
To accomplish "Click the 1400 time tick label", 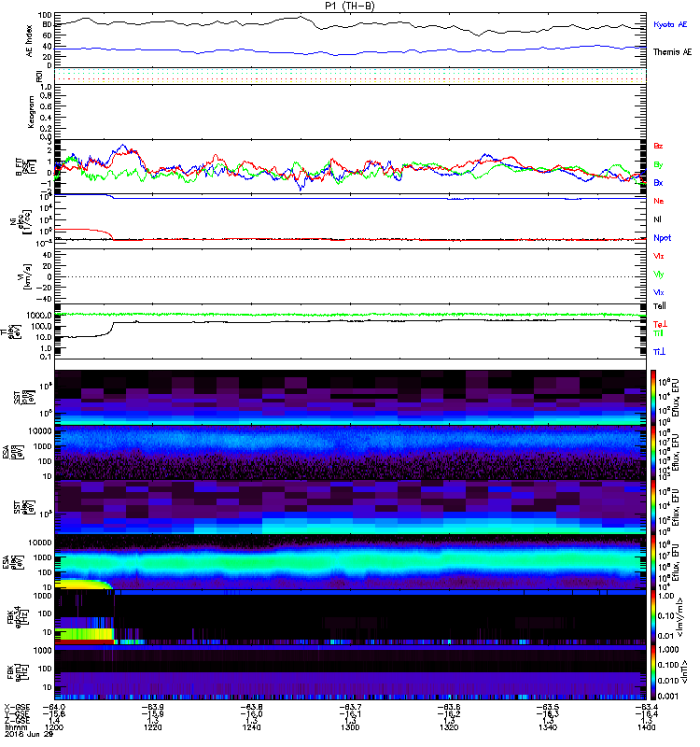I will 646,727.
